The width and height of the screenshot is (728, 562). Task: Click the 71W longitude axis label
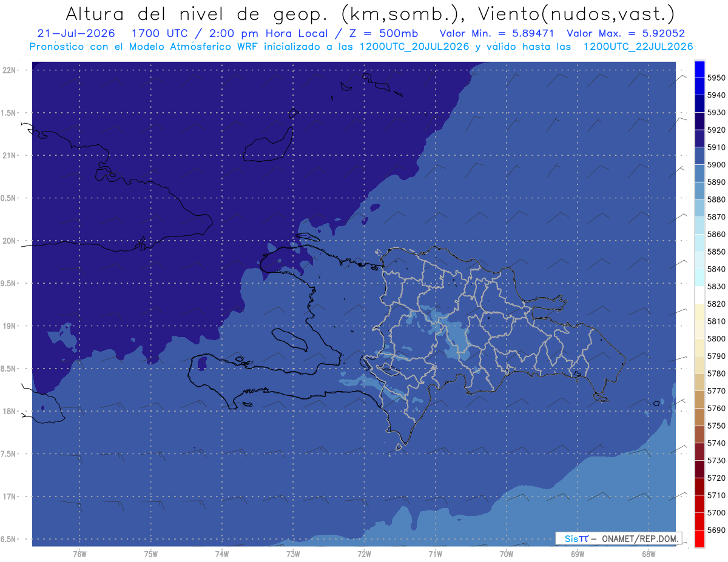click(x=435, y=554)
